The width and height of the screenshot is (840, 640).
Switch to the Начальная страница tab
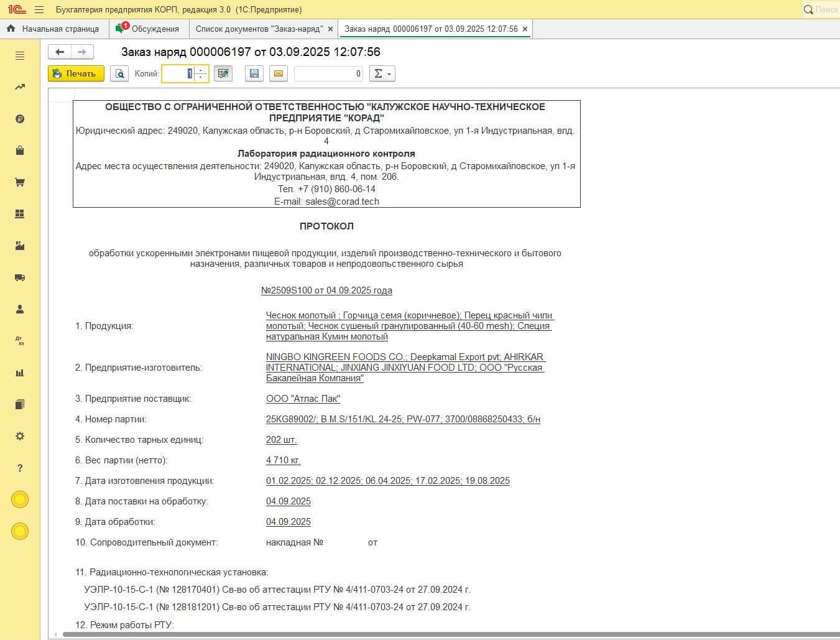click(x=53, y=29)
